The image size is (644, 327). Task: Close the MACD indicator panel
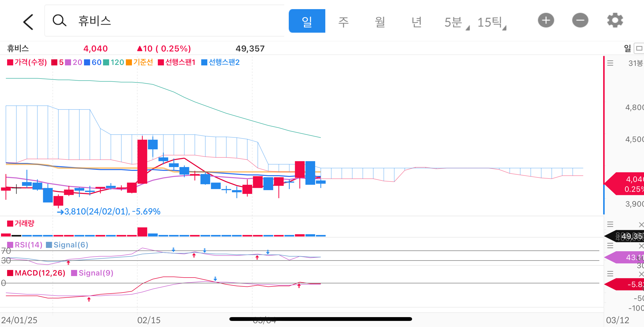(x=641, y=274)
